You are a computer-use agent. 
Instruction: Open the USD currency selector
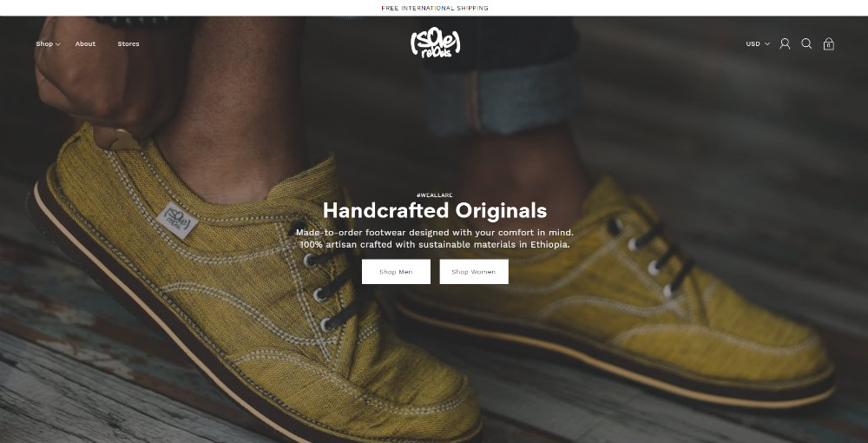coord(757,43)
